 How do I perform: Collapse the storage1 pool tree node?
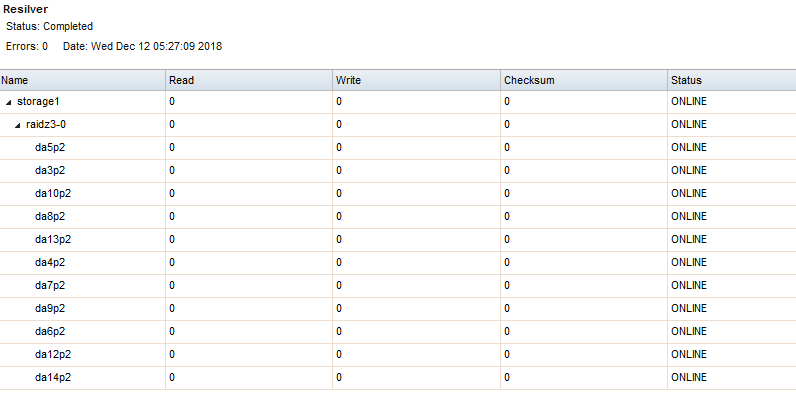point(8,103)
